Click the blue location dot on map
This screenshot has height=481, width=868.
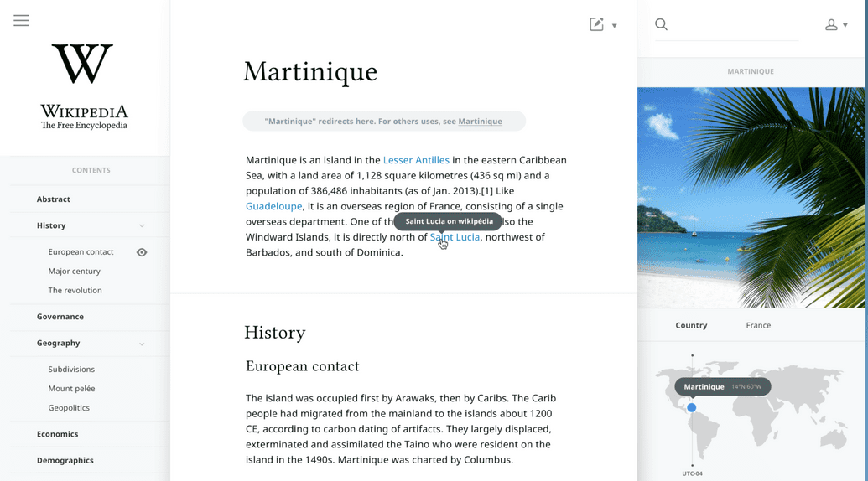click(x=691, y=407)
